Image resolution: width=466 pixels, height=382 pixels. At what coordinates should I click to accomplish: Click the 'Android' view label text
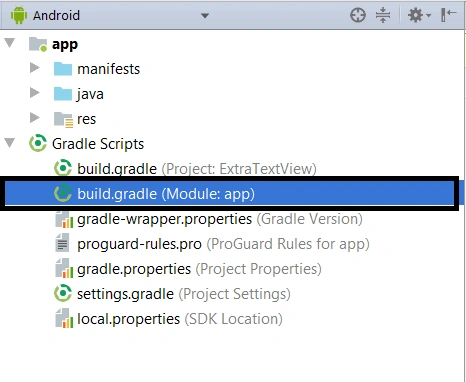click(x=56, y=15)
